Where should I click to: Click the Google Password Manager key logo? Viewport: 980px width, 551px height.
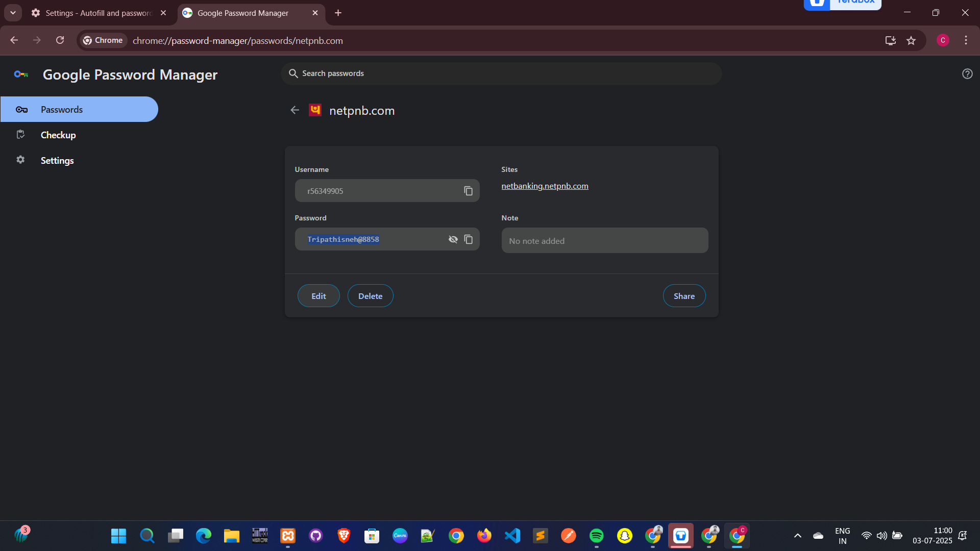tap(21, 74)
